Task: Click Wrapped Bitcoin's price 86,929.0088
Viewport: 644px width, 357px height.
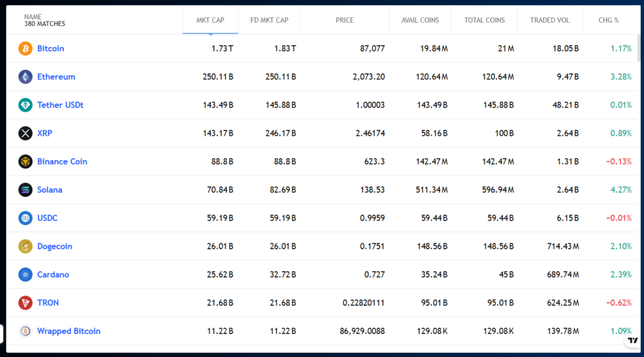Action: 362,331
